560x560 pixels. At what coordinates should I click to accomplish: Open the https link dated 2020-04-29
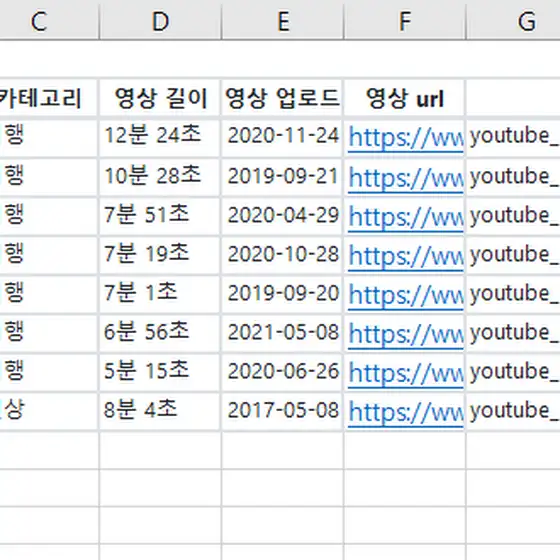[x=405, y=217]
